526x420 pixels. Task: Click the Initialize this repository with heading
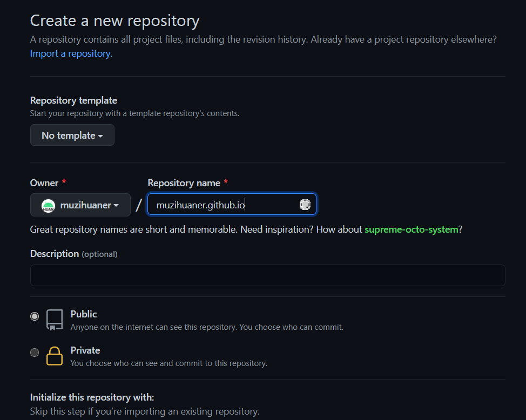click(x=92, y=397)
